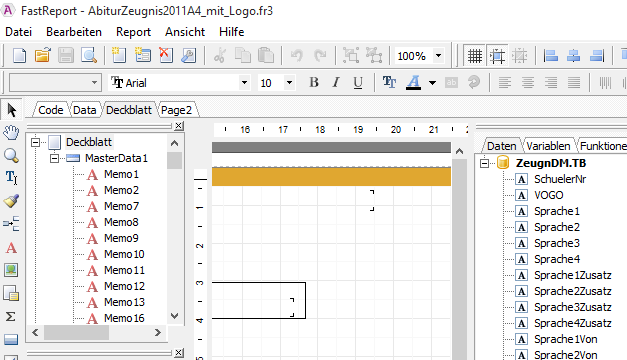Collapse the Deckblatt tree node
Image resolution: width=627 pixels, height=360 pixels.
pos(36,142)
